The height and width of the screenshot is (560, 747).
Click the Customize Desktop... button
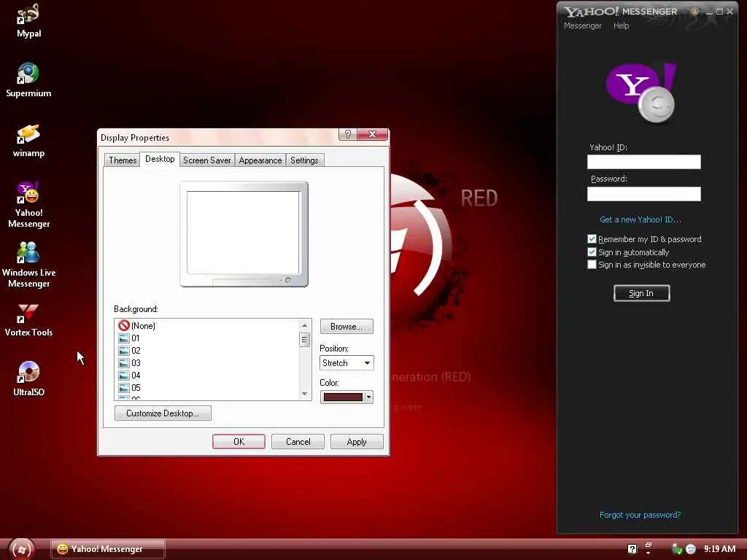click(163, 413)
